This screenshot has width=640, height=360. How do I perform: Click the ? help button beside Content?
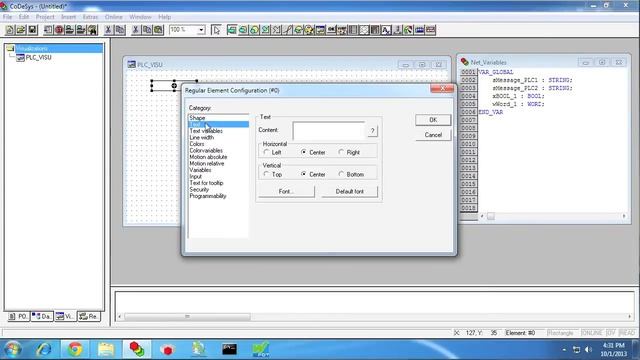point(372,131)
